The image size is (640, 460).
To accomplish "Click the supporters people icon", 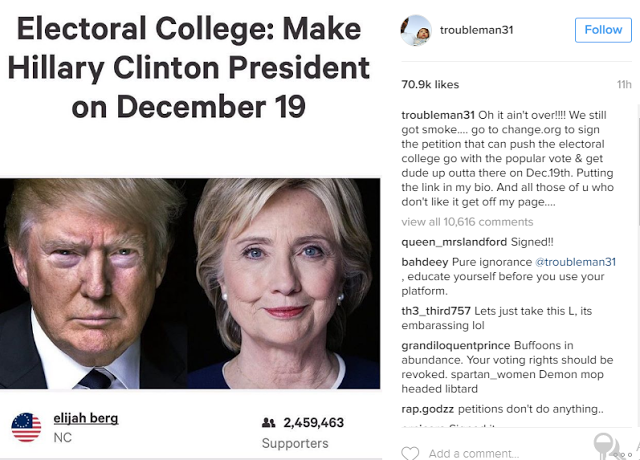I will tap(269, 422).
